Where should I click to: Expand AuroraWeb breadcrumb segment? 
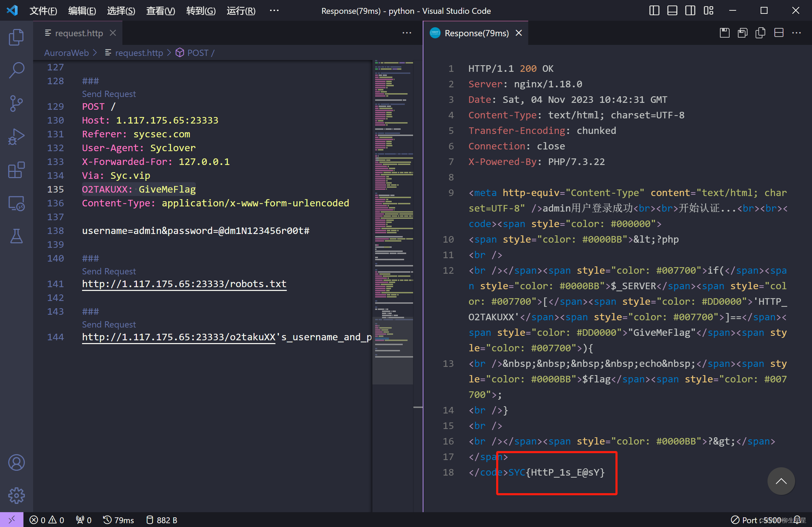(67, 53)
